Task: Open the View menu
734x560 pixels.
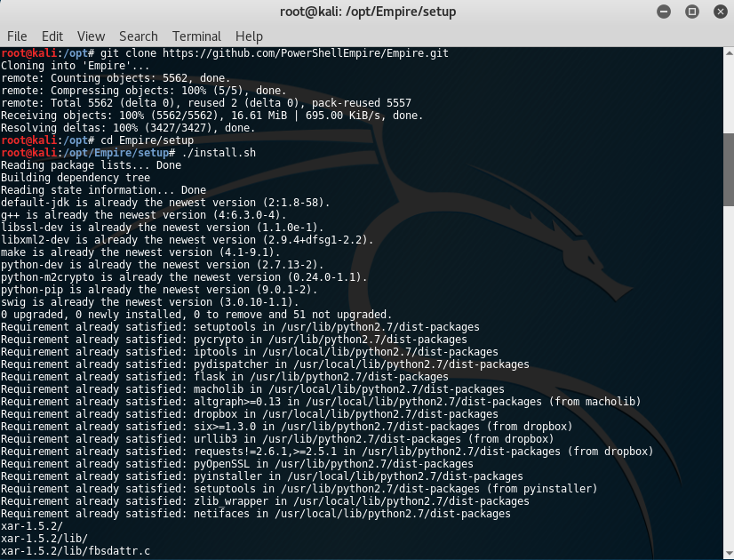Action: [x=91, y=36]
